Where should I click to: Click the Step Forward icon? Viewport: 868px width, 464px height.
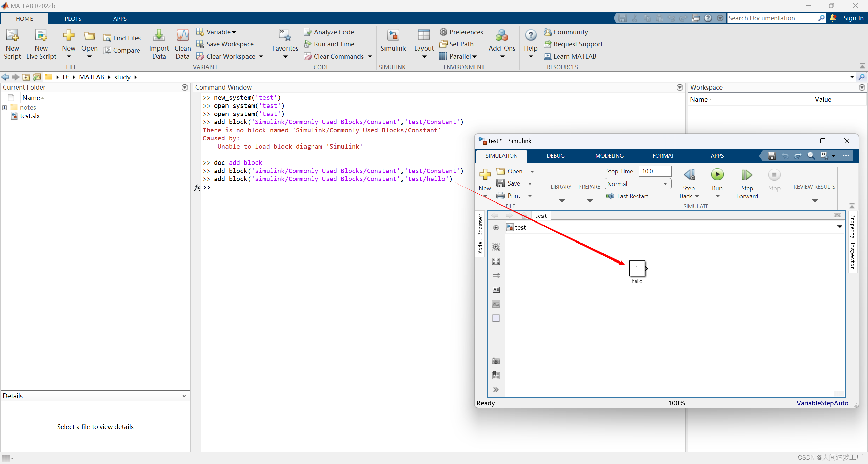pyautogui.click(x=747, y=175)
